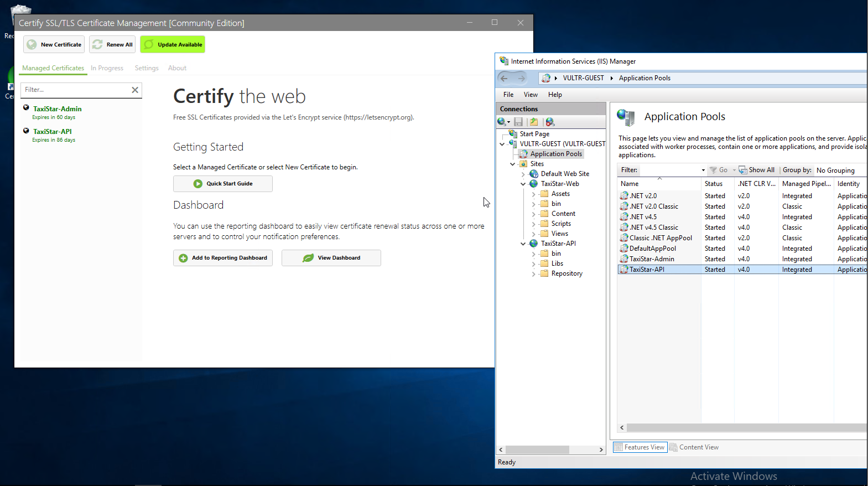Click the Views folder icon in tree
868x486 pixels.
544,234
